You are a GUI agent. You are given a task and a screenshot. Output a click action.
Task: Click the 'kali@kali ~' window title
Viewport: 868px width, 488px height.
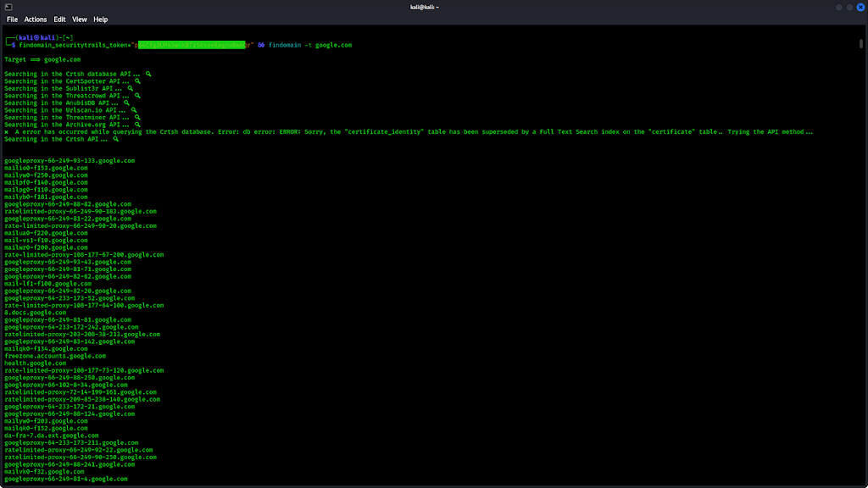(x=425, y=7)
